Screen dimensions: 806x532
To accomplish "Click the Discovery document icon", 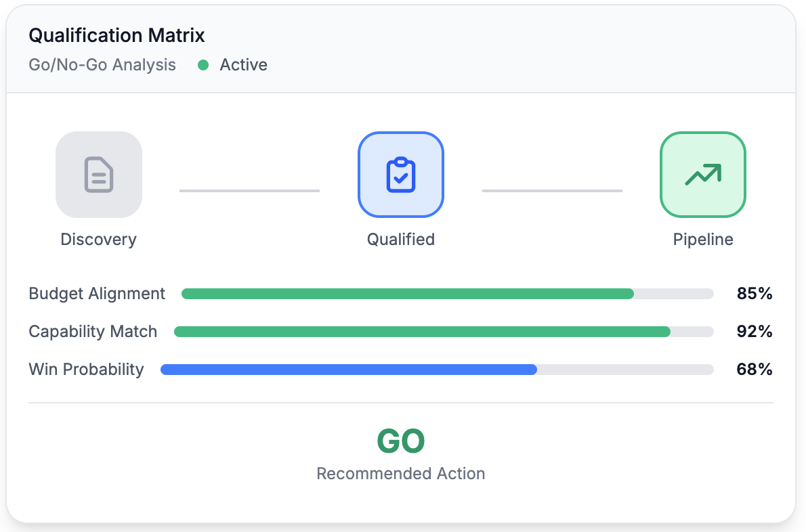I will [99, 175].
